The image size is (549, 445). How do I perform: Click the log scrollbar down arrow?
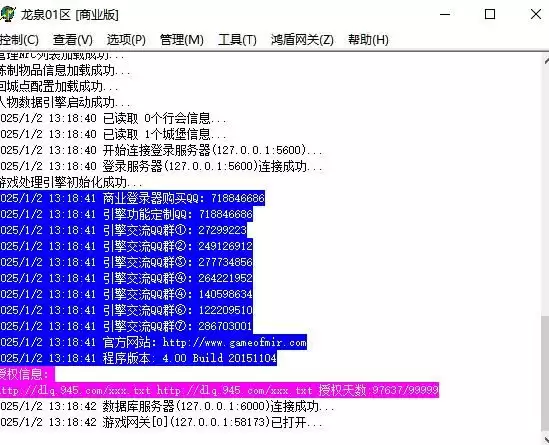(x=546, y=439)
